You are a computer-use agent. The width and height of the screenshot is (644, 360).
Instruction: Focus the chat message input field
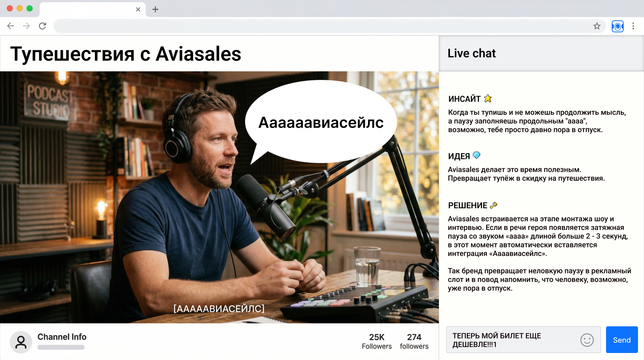(x=523, y=340)
